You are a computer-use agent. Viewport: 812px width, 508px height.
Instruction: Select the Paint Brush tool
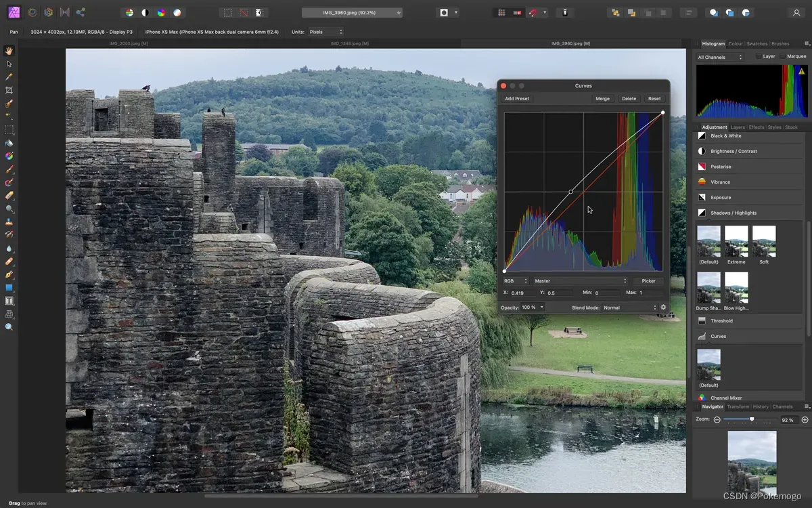pos(9,169)
